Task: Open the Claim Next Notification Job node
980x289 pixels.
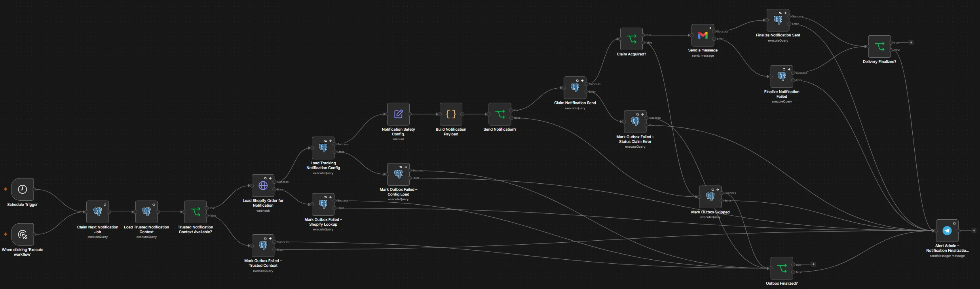Action: (x=98, y=212)
